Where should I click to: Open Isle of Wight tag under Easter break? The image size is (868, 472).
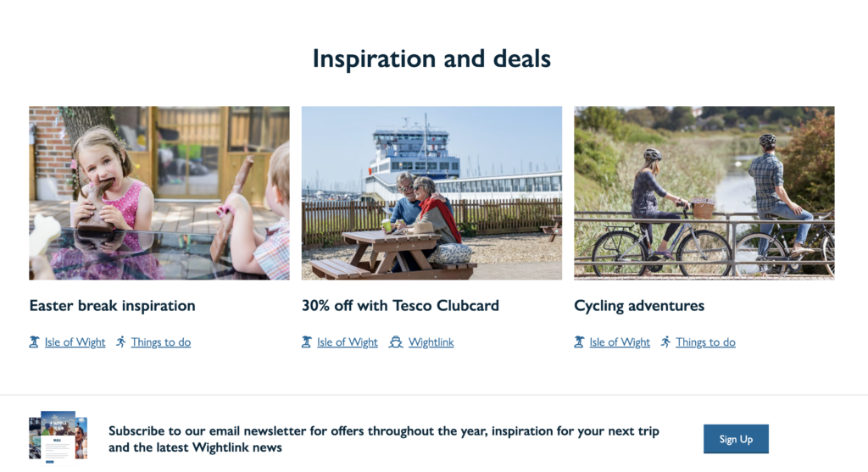pos(75,342)
